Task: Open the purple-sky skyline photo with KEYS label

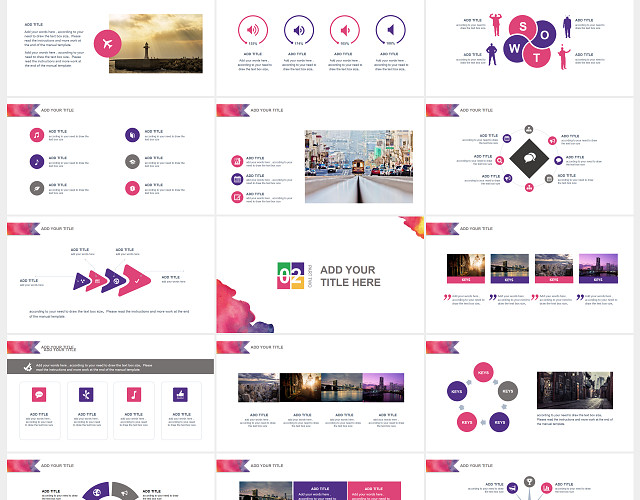Action: [x=598, y=269]
